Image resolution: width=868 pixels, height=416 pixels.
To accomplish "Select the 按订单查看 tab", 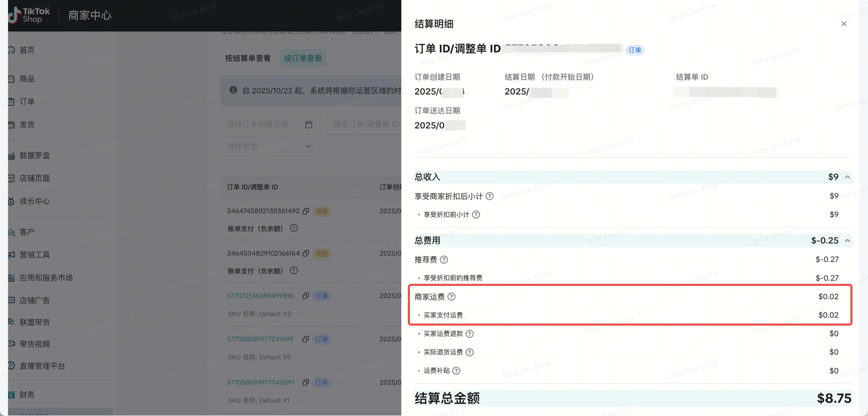I will coord(303,58).
